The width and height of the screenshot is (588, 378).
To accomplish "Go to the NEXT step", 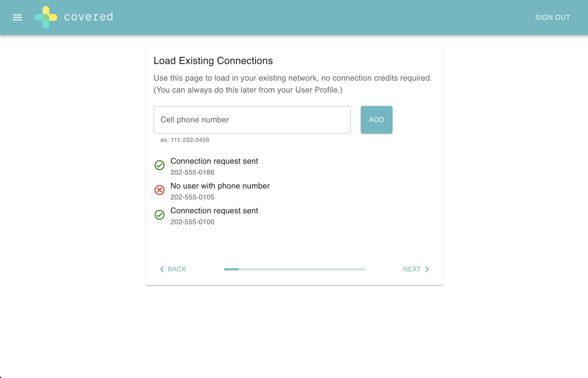I will tap(416, 269).
